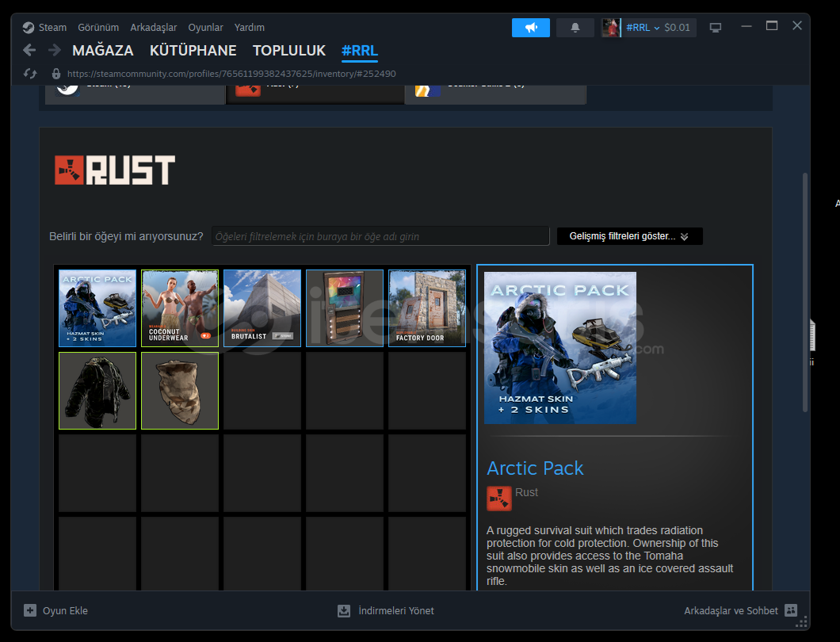The image size is (840, 642).
Task: Click the Arctic Pack description text
Action: (x=609, y=556)
